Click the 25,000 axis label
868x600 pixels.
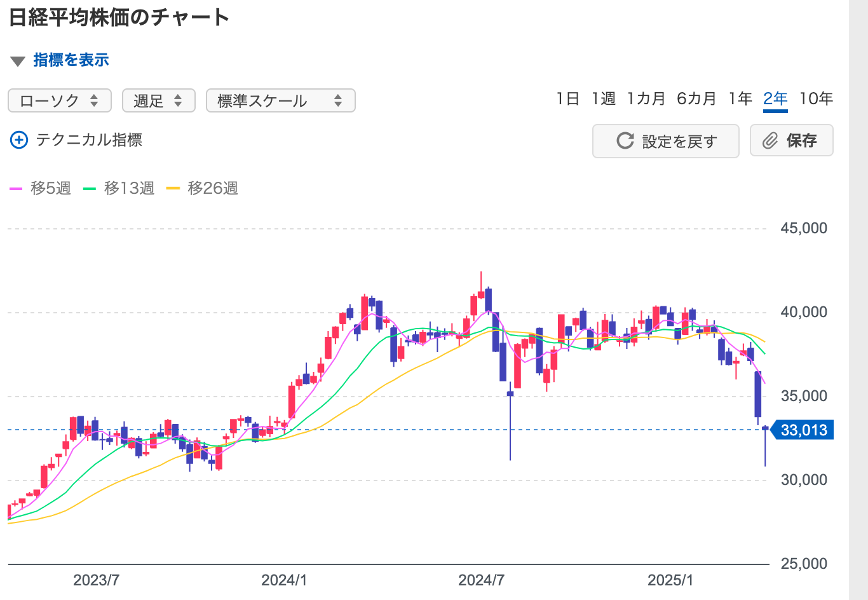click(x=804, y=564)
